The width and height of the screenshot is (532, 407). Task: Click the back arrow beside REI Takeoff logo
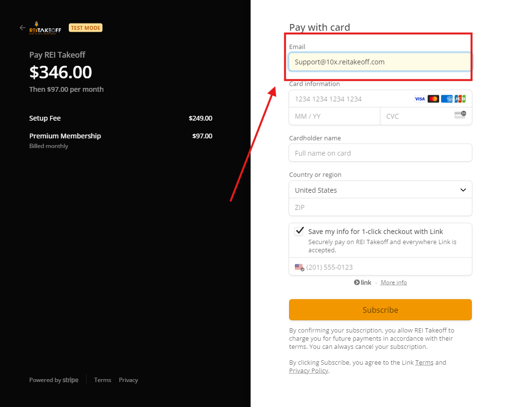coord(23,28)
